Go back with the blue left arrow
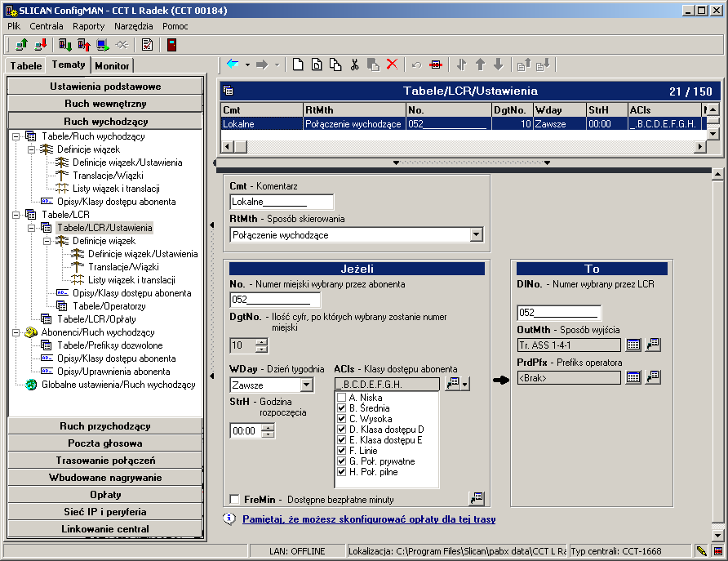Viewport: 728px width, 561px height. click(x=233, y=65)
